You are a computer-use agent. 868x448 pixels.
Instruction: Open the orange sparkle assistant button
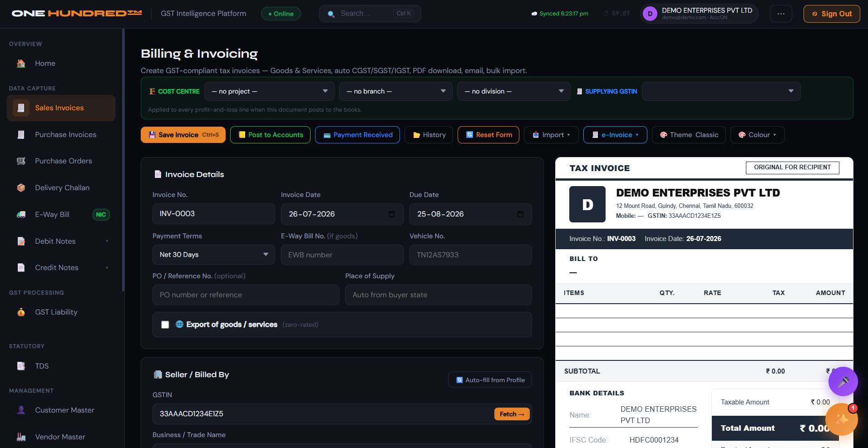pos(842,420)
